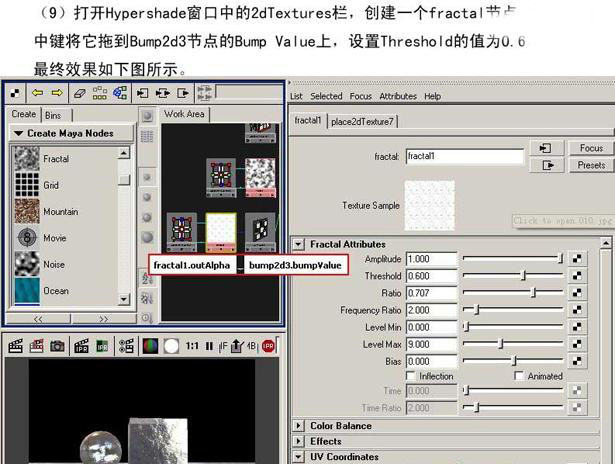
Task: Click the Render Region icon in Render View
Action: (x=36, y=346)
